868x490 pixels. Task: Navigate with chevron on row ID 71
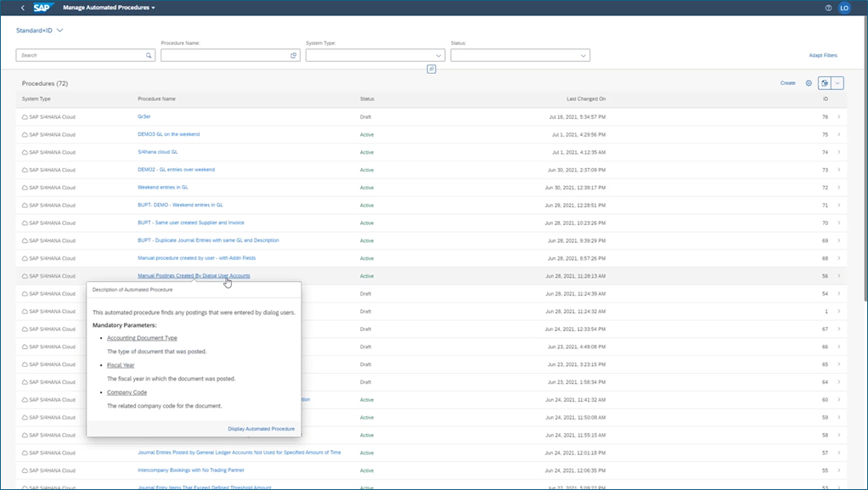point(838,205)
